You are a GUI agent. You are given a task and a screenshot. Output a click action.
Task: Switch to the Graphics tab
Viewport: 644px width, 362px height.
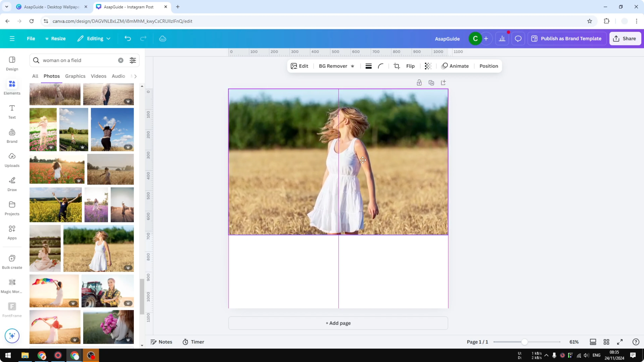click(x=75, y=76)
